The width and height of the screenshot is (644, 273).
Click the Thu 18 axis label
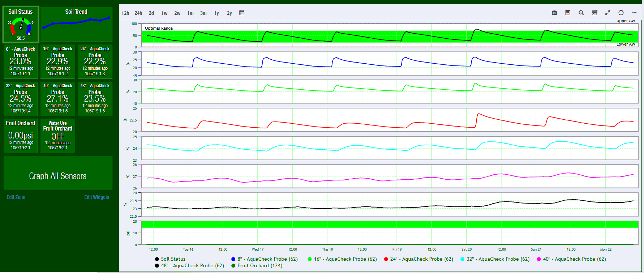tap(327, 249)
